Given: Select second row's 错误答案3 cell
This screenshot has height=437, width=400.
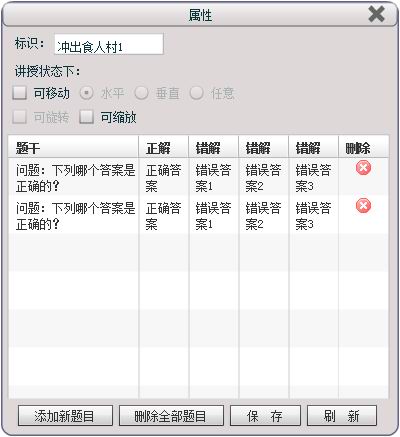Looking at the screenshot, I should pyautogui.click(x=313, y=216).
